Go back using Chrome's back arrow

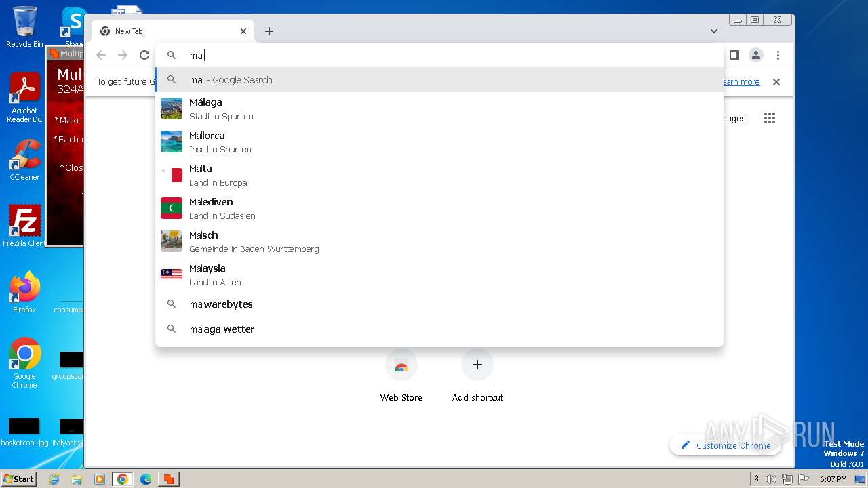(101, 55)
